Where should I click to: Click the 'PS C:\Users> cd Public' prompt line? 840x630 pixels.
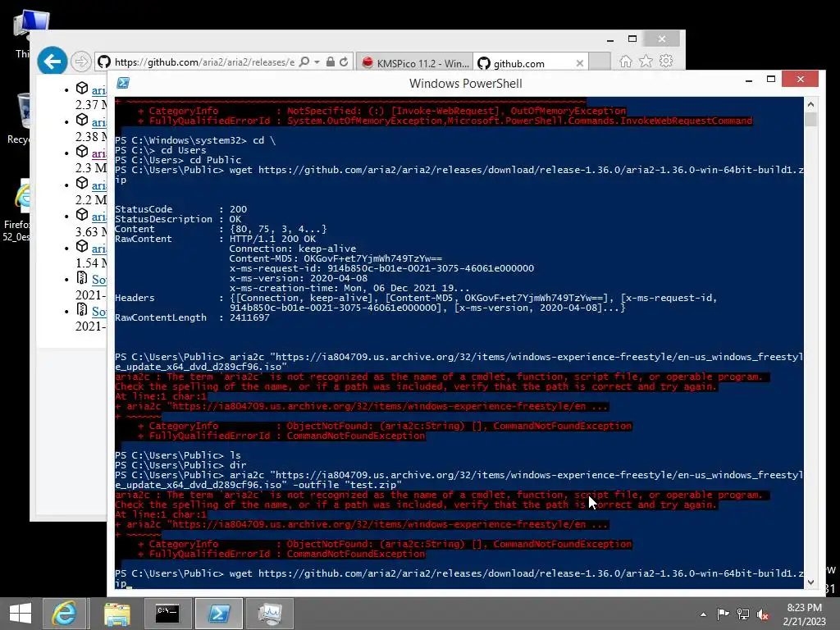[x=178, y=160]
